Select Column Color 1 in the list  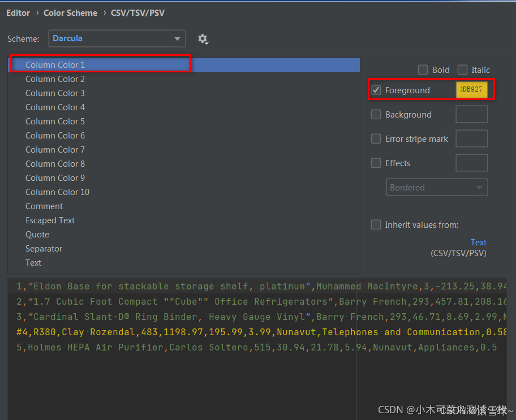[184, 65]
